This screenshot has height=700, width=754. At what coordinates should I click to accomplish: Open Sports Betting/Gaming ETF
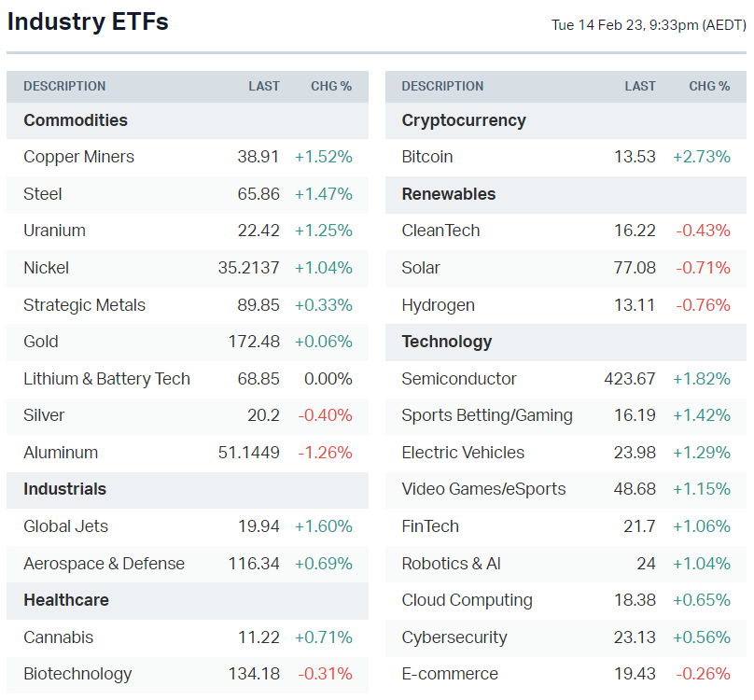pyautogui.click(x=487, y=415)
